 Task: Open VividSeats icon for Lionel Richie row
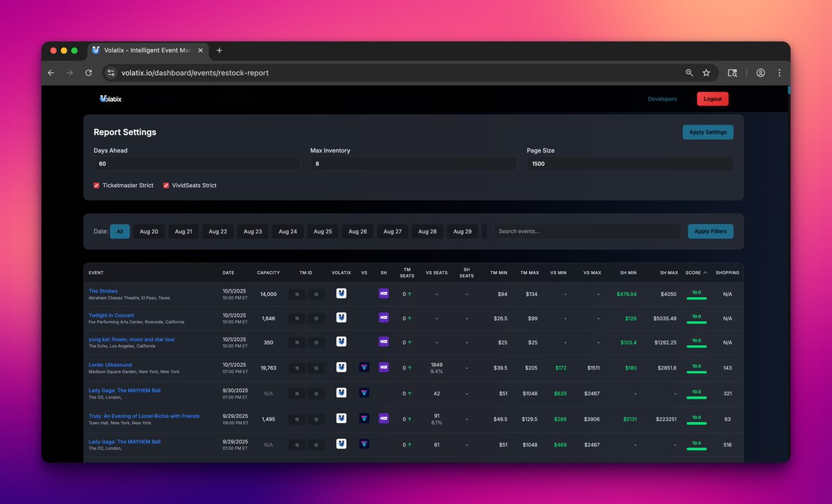coord(364,418)
